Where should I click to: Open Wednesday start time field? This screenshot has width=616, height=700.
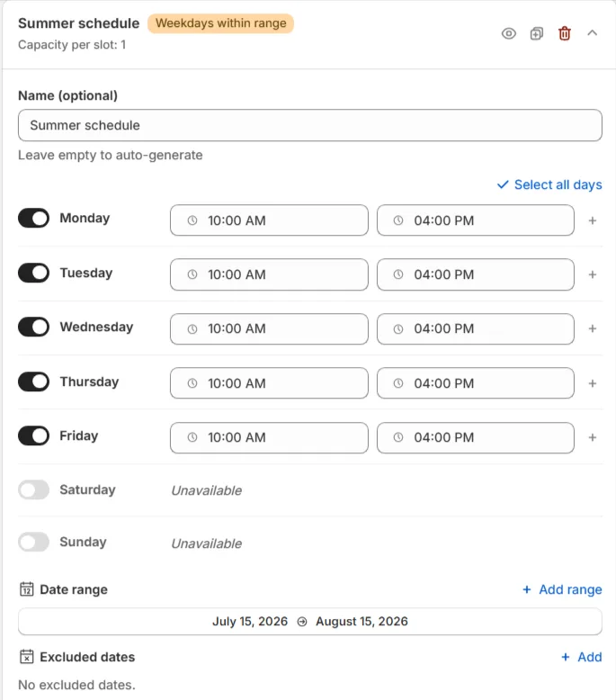(269, 329)
